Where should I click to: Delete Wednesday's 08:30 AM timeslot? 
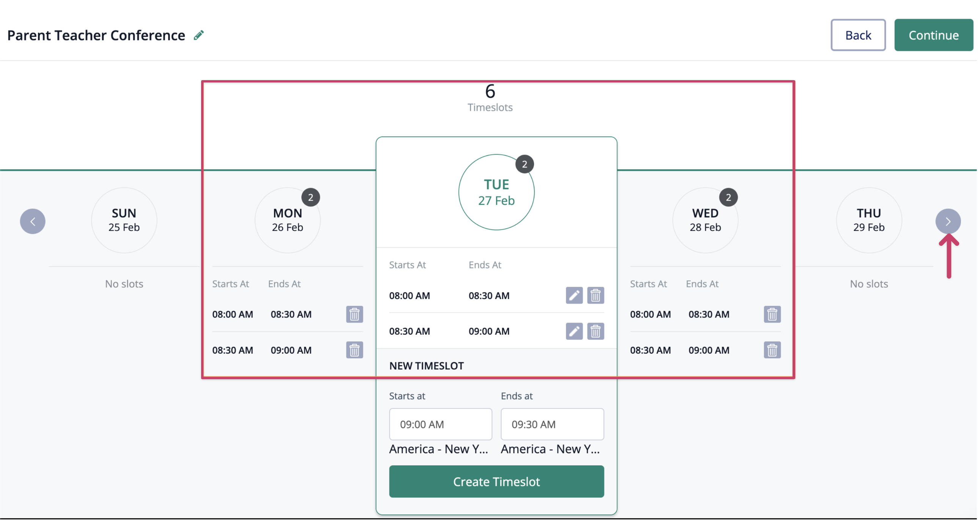pyautogui.click(x=772, y=350)
